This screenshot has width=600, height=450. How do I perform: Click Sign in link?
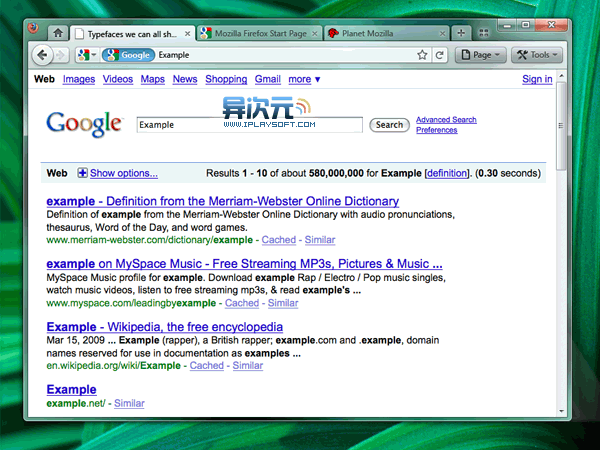point(537,79)
